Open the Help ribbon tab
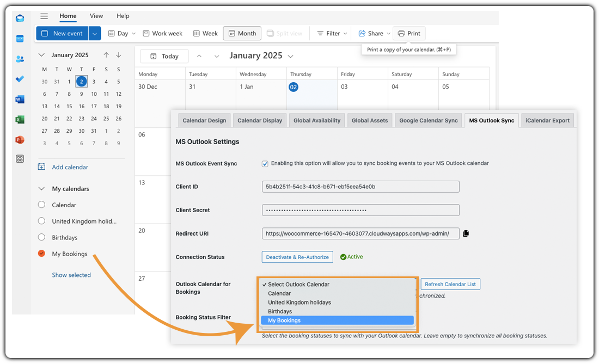The image size is (599, 364). 123,16
